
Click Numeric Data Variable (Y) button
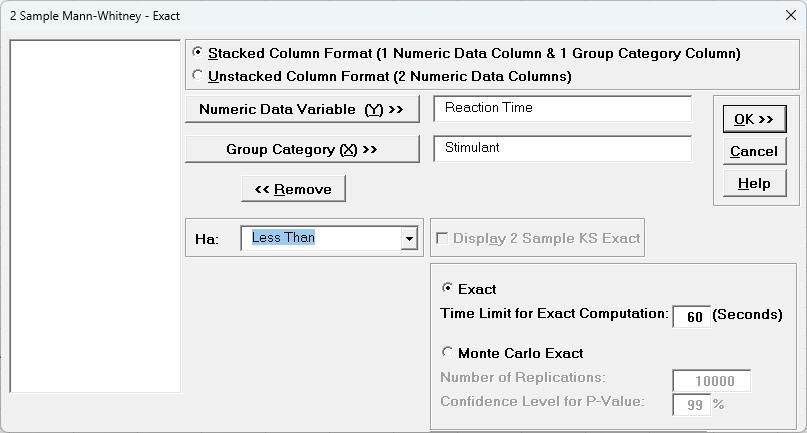click(x=301, y=109)
